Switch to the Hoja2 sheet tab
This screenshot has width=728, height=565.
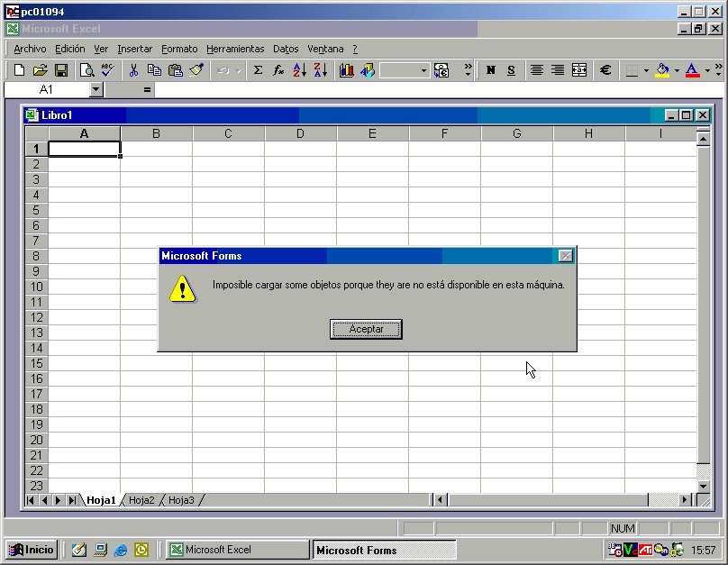tap(141, 500)
